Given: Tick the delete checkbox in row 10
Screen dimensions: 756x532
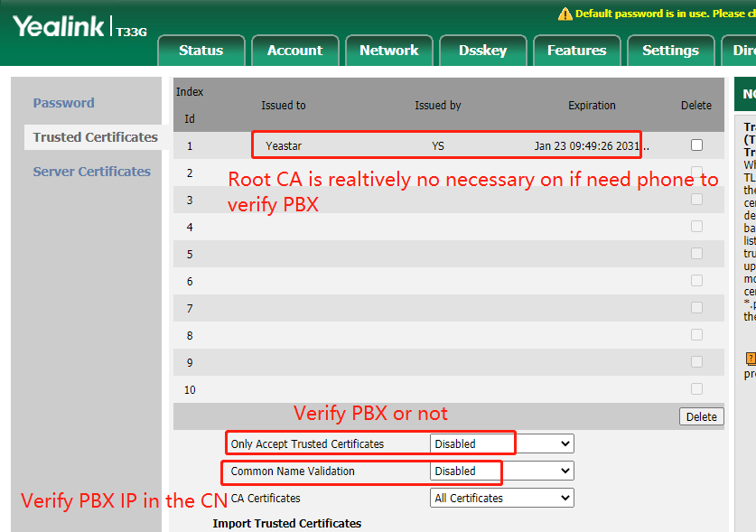Looking at the screenshot, I should click(696, 388).
